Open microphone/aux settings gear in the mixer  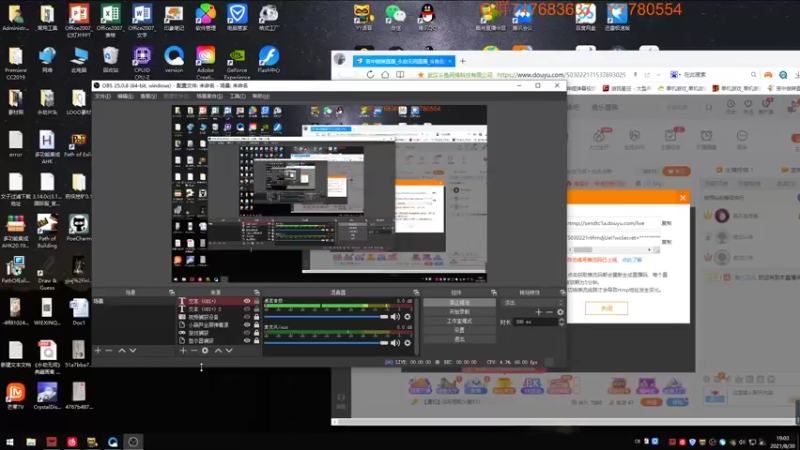(x=407, y=343)
